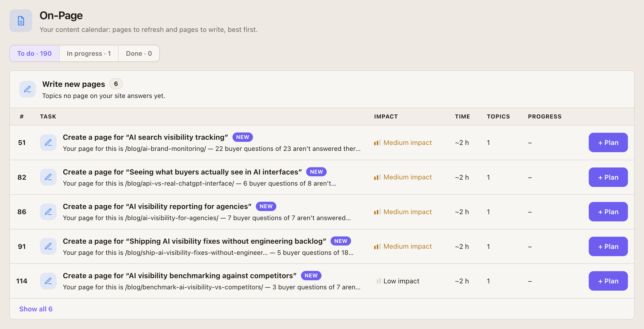644x329 pixels.
Task: Click the description mentioning /blog/ai-visibility-for-agencies/
Action: (207, 218)
